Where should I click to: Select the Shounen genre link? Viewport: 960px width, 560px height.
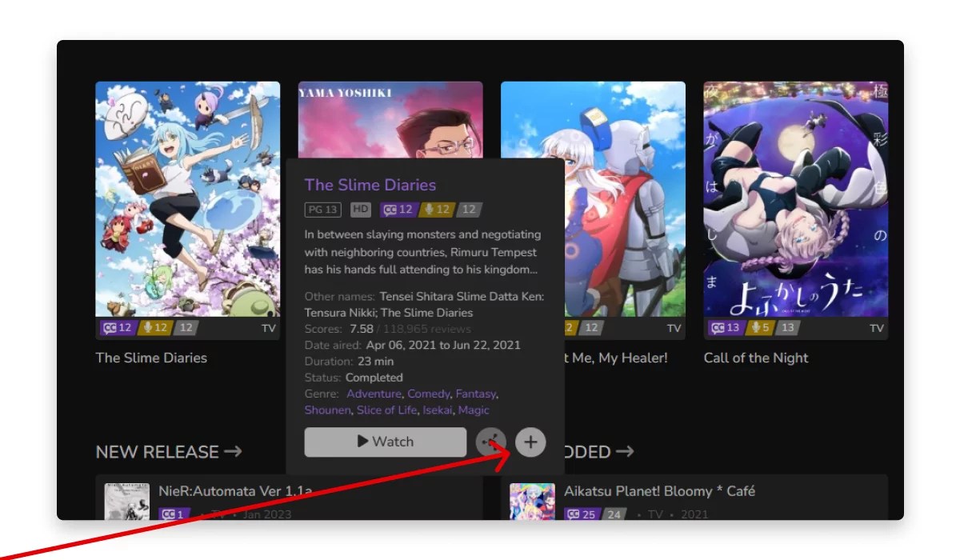tap(327, 410)
